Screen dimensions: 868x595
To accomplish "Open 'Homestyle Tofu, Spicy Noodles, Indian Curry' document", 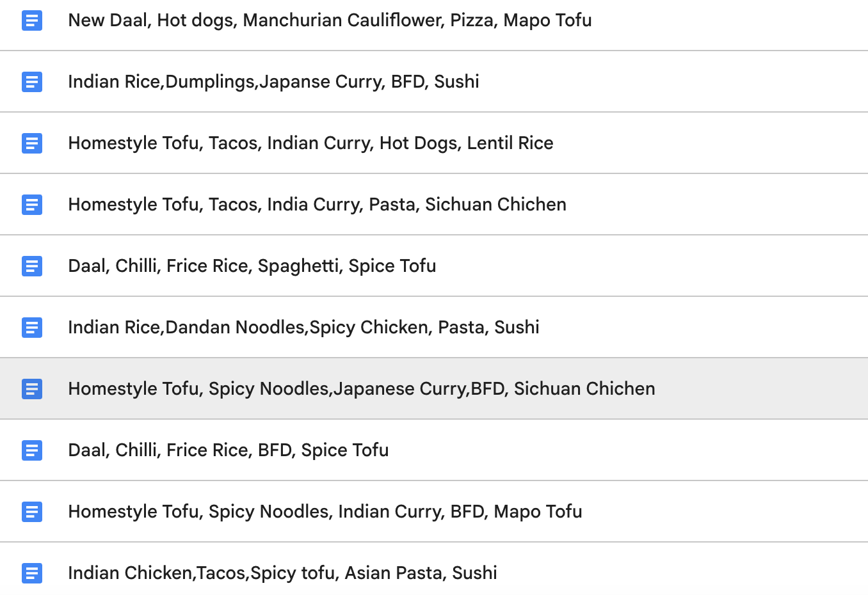I will pos(325,512).
